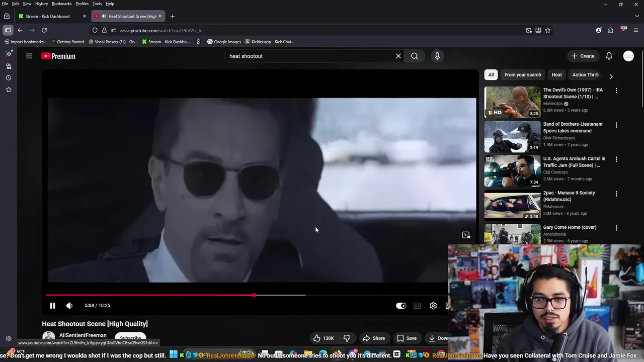The width and height of the screenshot is (644, 362).
Task: Dislike the video
Action: [347, 338]
